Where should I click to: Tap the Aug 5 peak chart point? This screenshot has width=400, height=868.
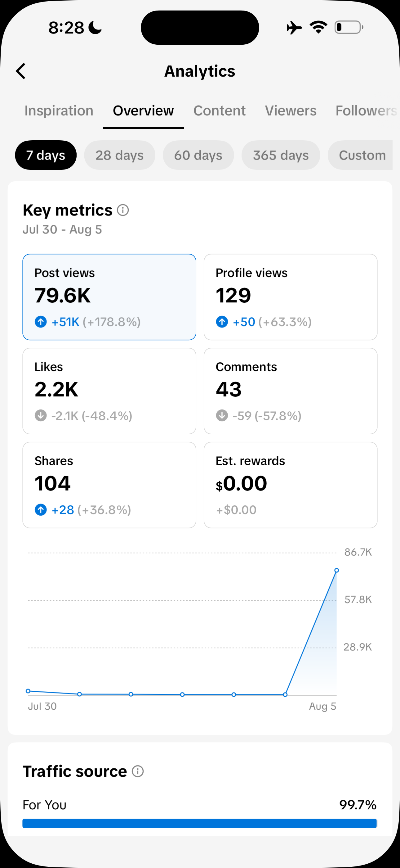(336, 571)
